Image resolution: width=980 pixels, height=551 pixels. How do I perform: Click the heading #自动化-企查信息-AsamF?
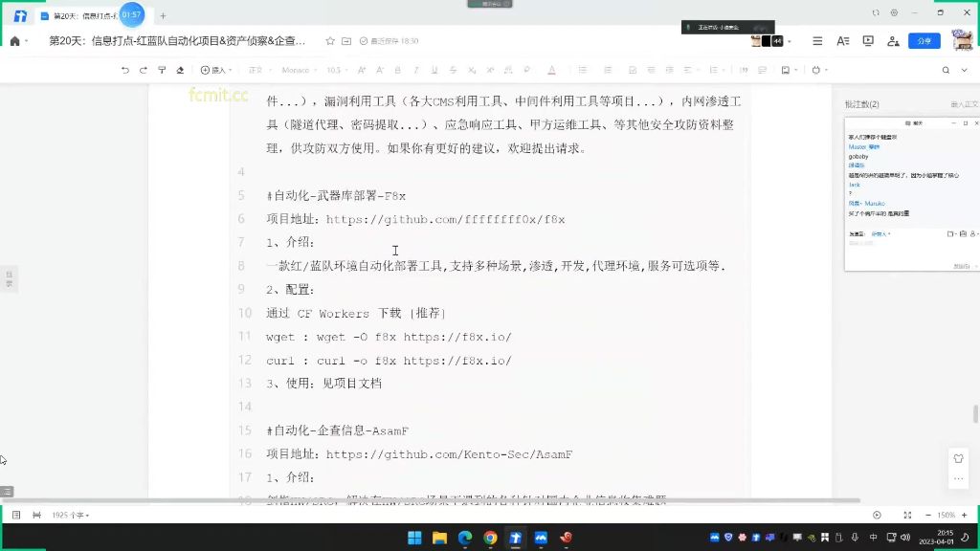pos(338,430)
